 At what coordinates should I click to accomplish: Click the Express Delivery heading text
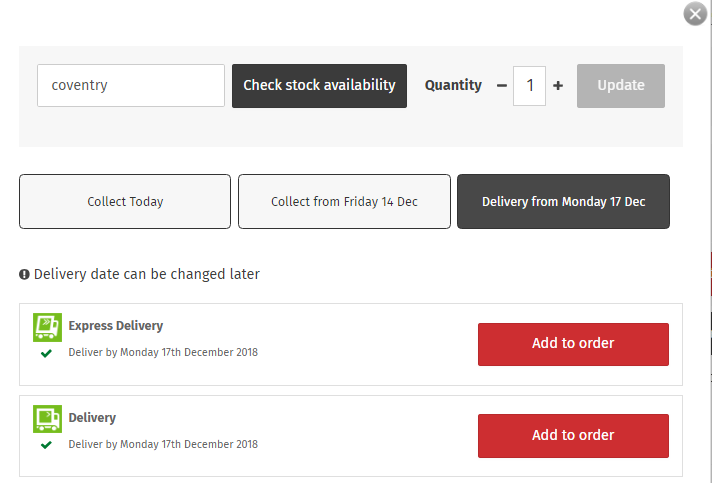coord(116,326)
